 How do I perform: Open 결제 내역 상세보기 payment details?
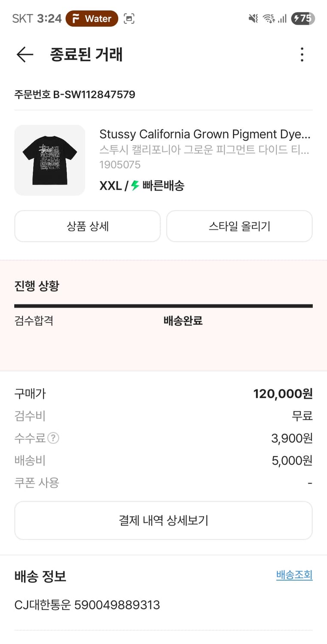[x=163, y=520]
